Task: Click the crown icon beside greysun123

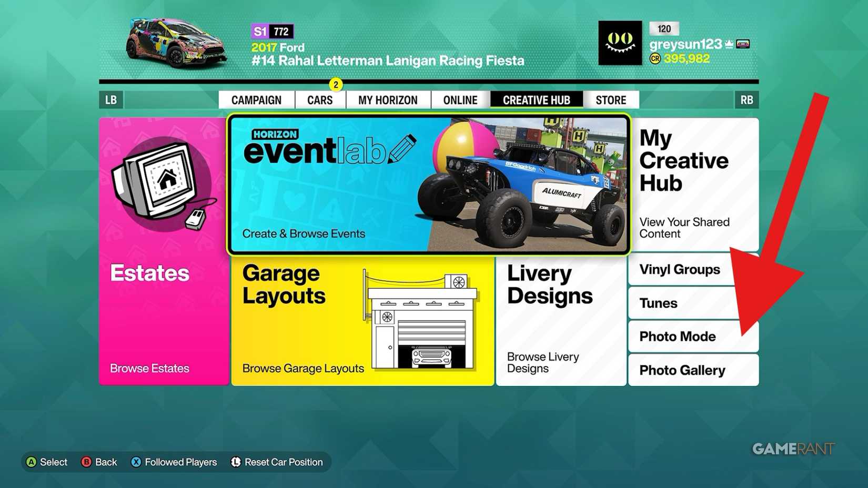Action: pos(729,44)
